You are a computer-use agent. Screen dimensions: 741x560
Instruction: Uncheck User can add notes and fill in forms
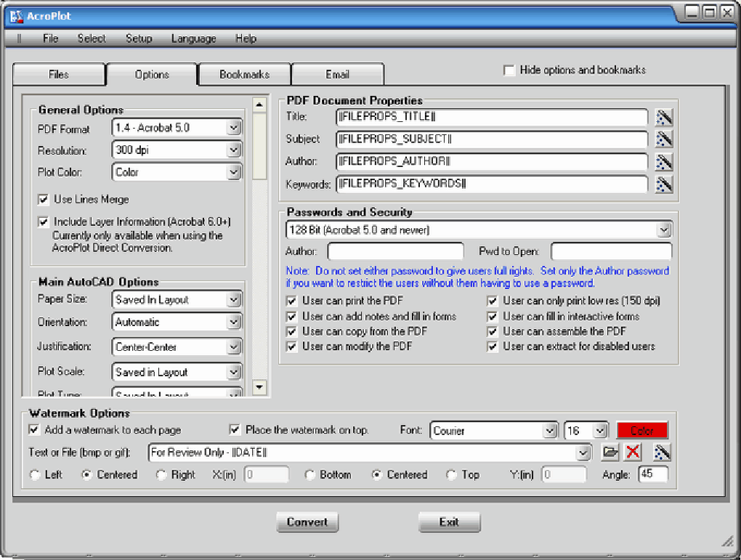pos(291,316)
